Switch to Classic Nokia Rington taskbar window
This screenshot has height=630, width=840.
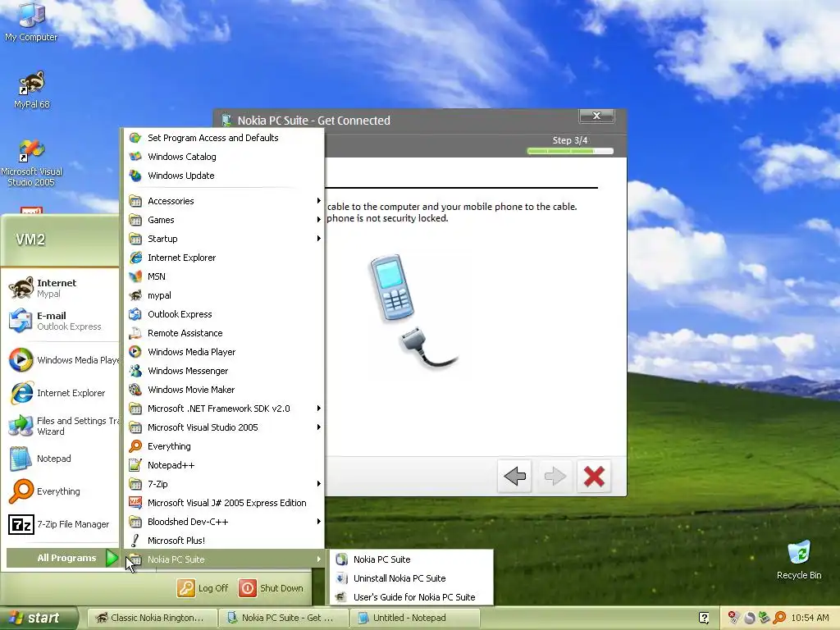point(152,618)
